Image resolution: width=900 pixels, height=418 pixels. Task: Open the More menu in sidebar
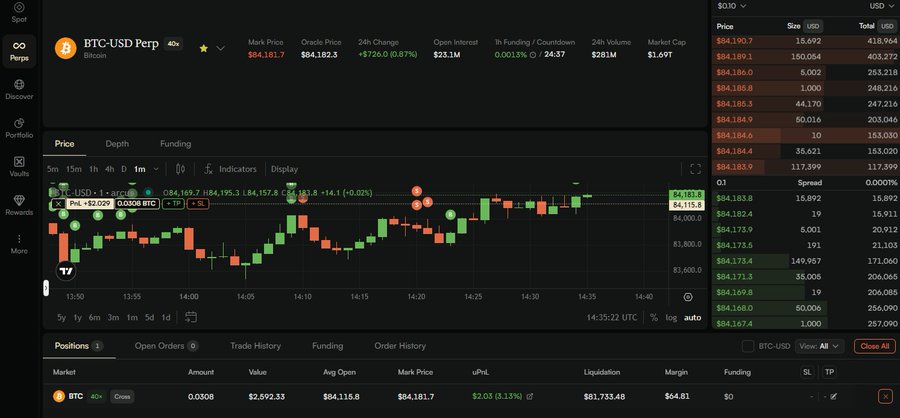pos(19,243)
